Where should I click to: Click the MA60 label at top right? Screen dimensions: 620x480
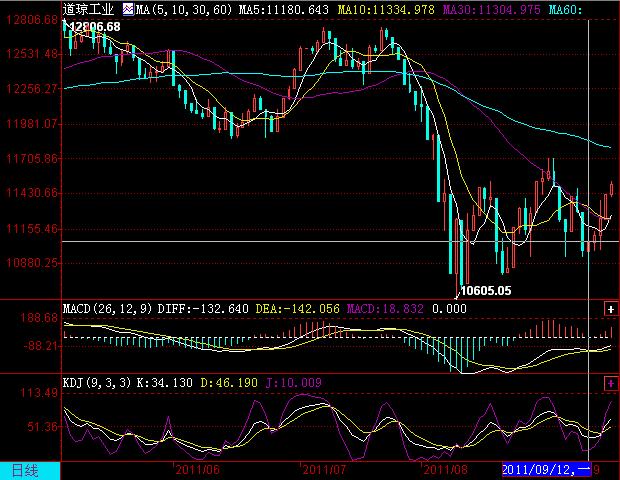565,9
